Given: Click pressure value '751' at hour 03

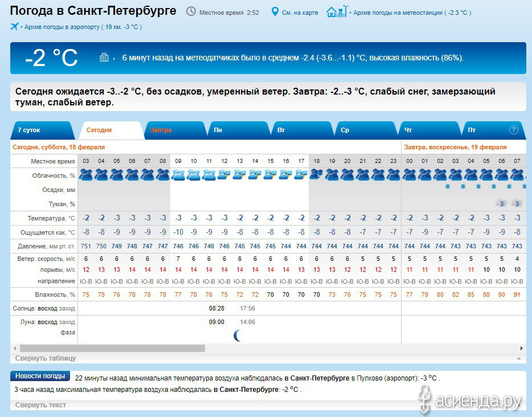Looking at the screenshot, I should (86, 246).
